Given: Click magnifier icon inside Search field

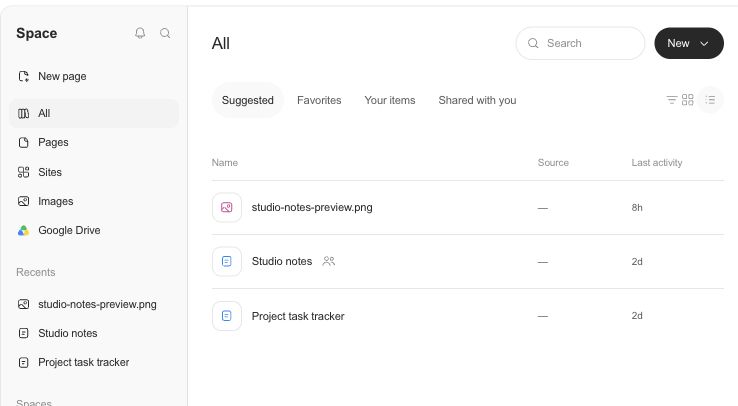Looking at the screenshot, I should coord(533,43).
